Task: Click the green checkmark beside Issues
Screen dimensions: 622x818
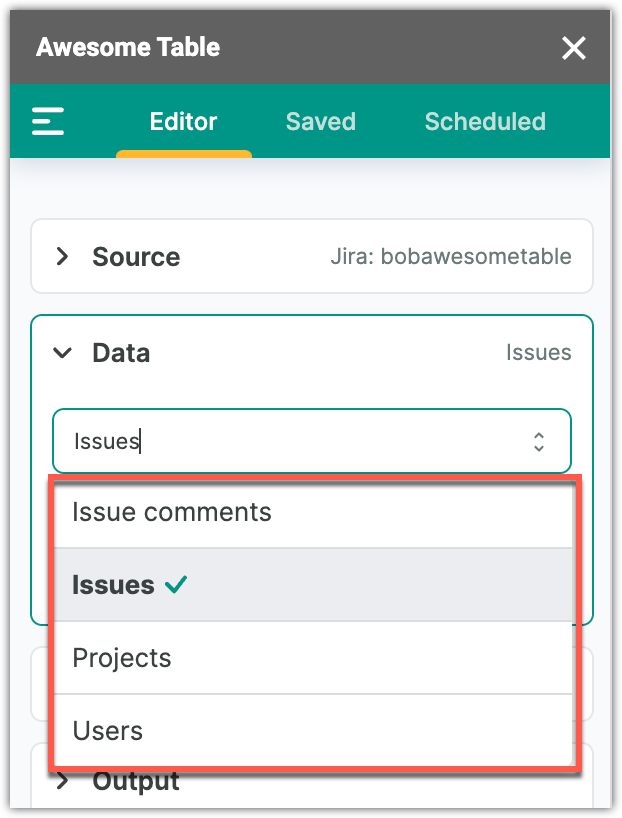Action: (x=177, y=585)
